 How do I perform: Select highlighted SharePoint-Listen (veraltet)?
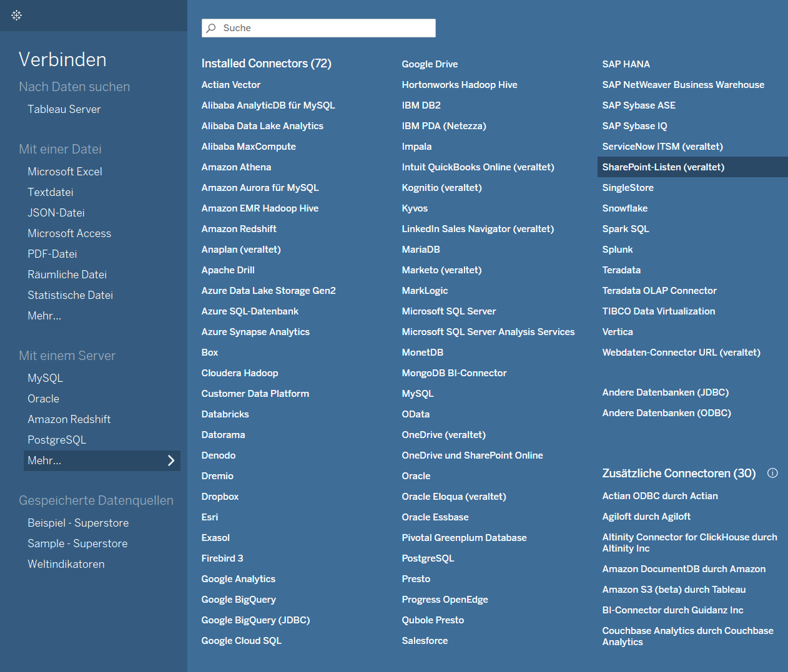[692, 167]
